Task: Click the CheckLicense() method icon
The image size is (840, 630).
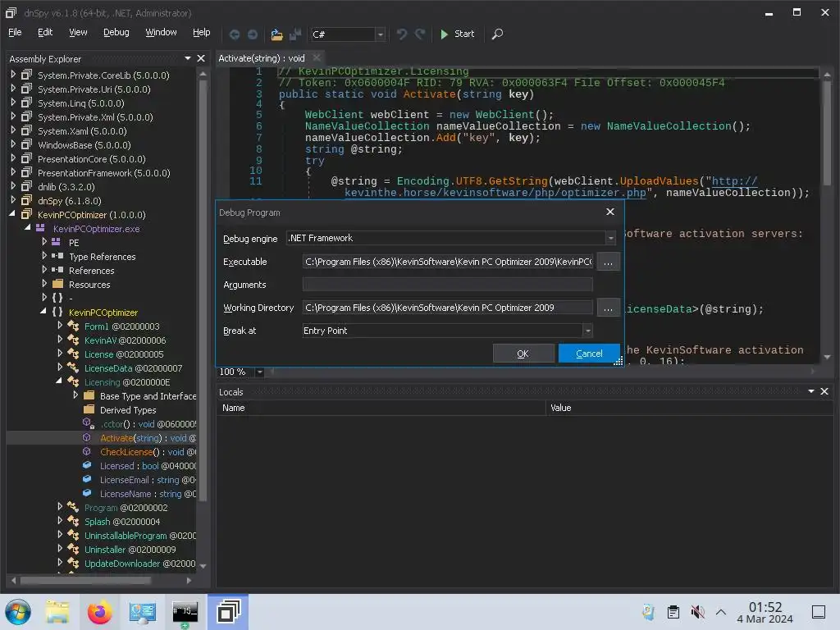Action: 87,452
